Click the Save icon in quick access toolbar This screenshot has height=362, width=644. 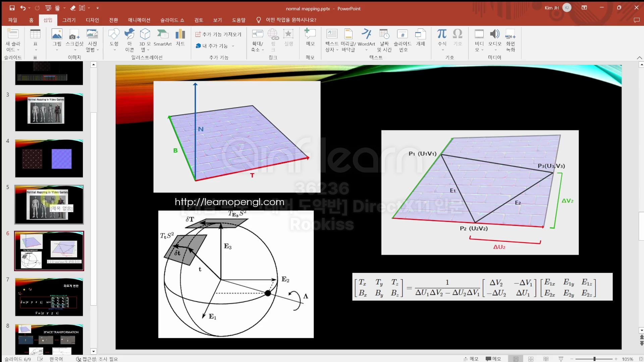click(12, 8)
